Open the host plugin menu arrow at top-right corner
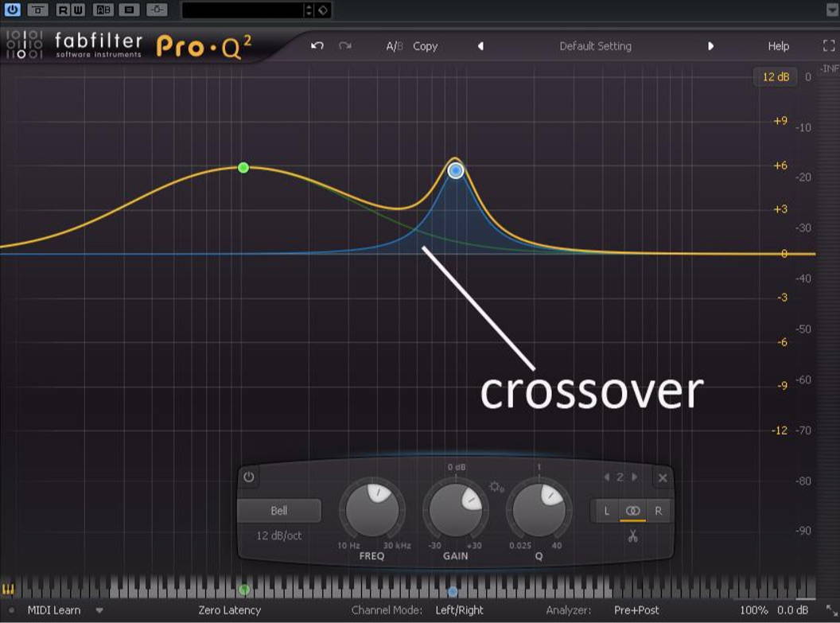 coord(831,10)
